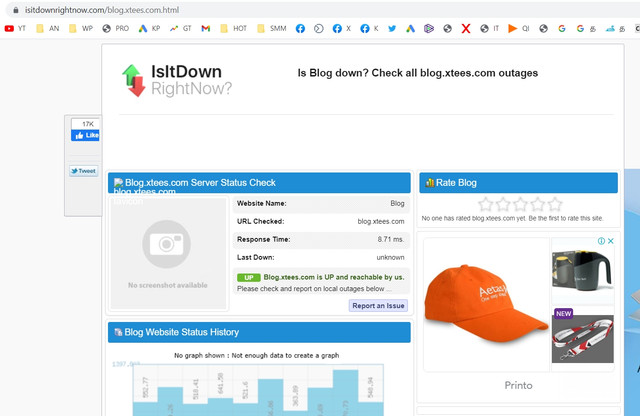
Task: Click the 'No graph shown' notice
Action: point(256,356)
